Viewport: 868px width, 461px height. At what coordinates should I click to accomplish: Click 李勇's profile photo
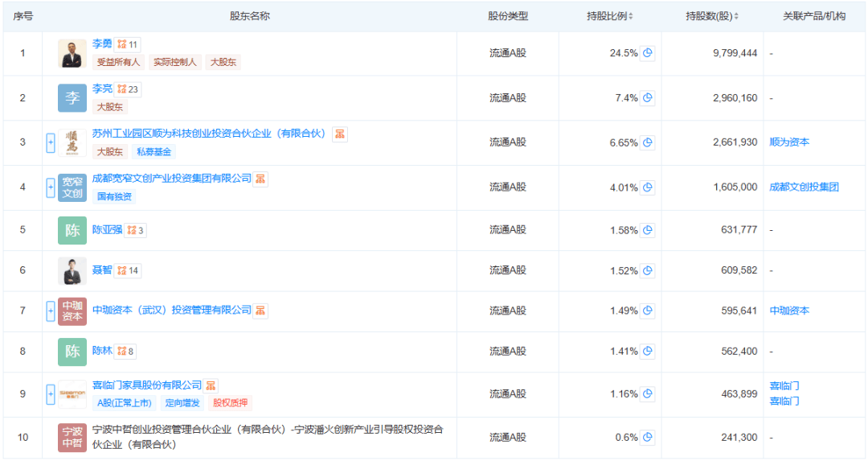72,53
